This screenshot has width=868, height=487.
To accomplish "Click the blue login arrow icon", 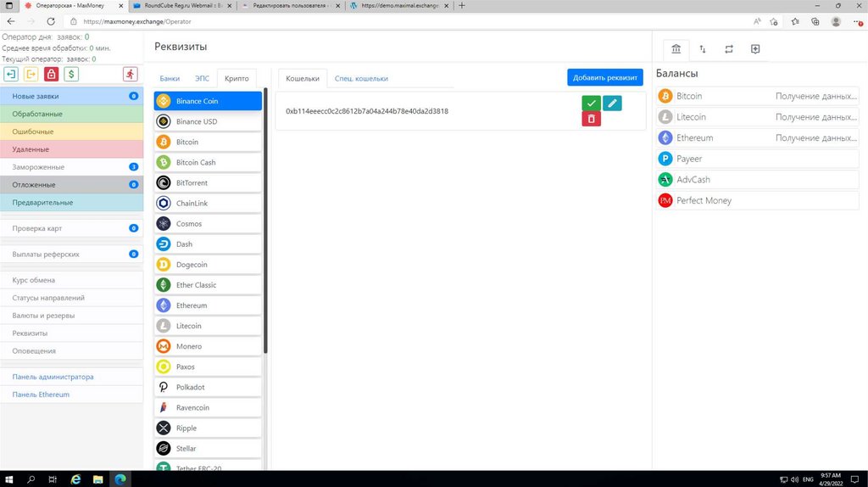I will [11, 75].
